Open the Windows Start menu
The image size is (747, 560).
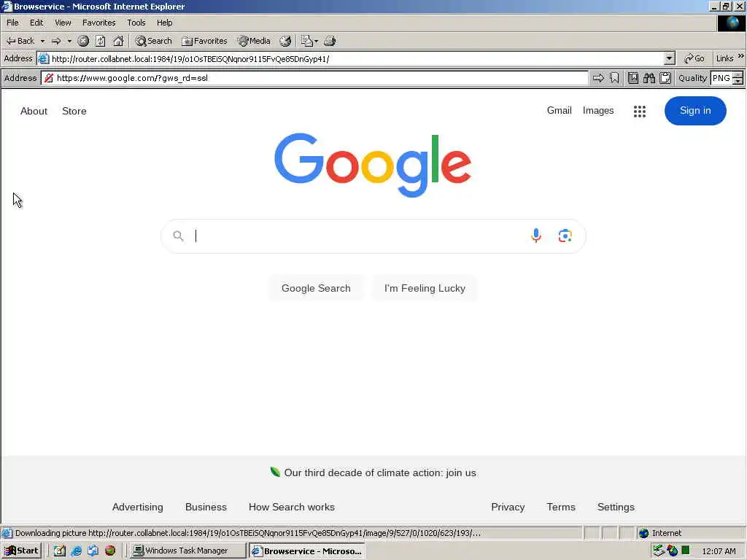pos(21,551)
